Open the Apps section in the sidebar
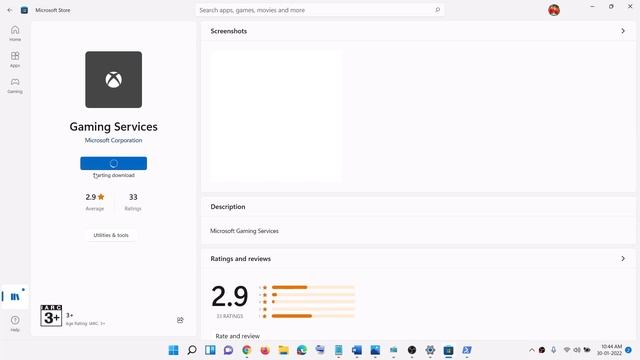This screenshot has height=360, width=640. 15,59
